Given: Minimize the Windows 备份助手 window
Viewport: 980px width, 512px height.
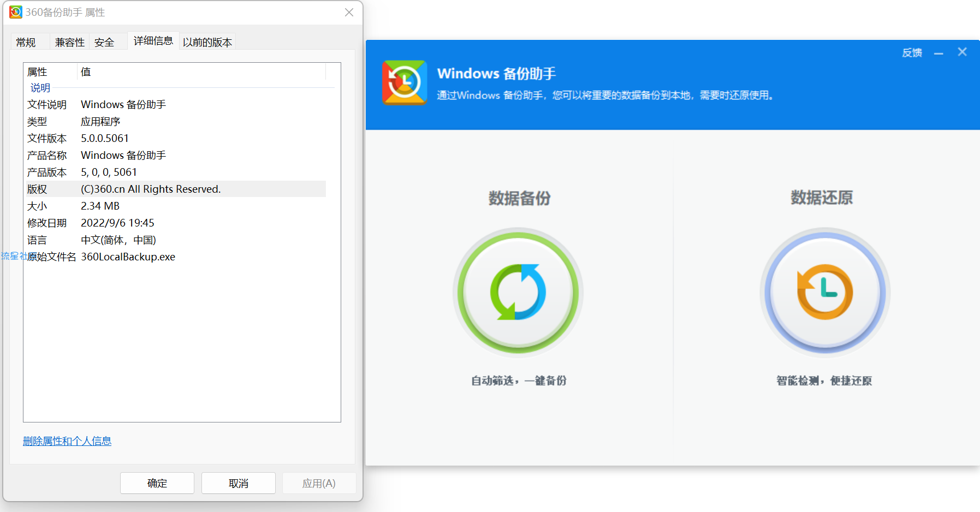Looking at the screenshot, I should [x=939, y=53].
